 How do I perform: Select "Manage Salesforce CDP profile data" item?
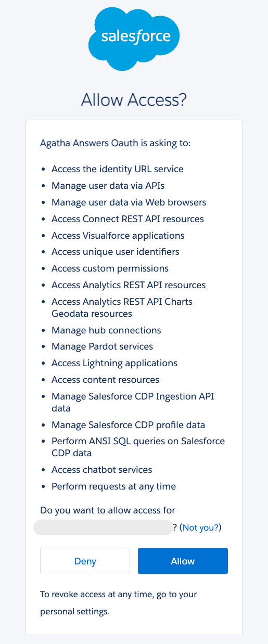pos(128,425)
